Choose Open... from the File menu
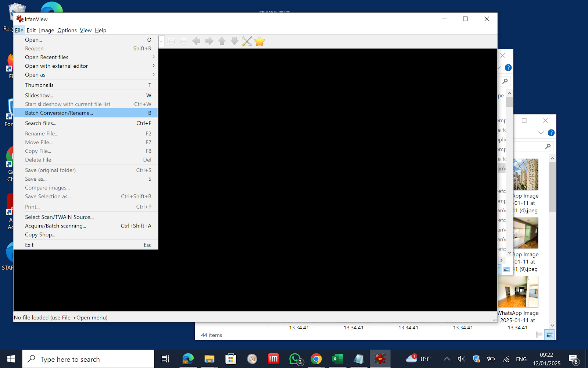 86,40
